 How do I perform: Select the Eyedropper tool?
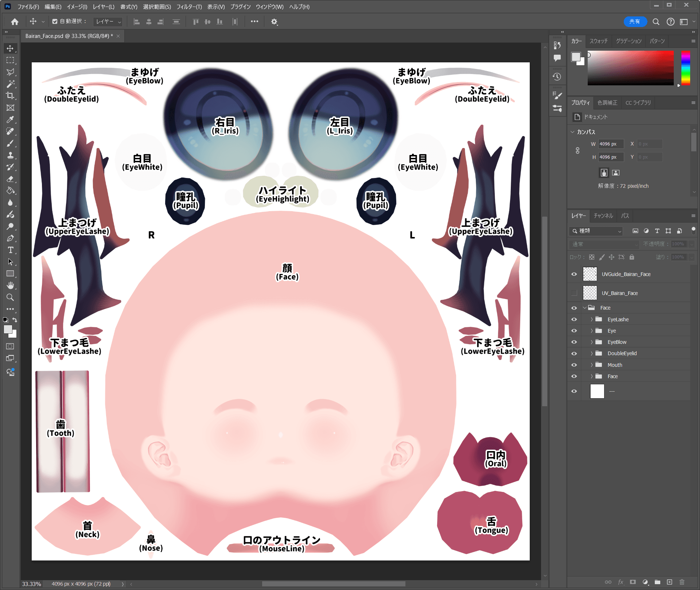(10, 120)
